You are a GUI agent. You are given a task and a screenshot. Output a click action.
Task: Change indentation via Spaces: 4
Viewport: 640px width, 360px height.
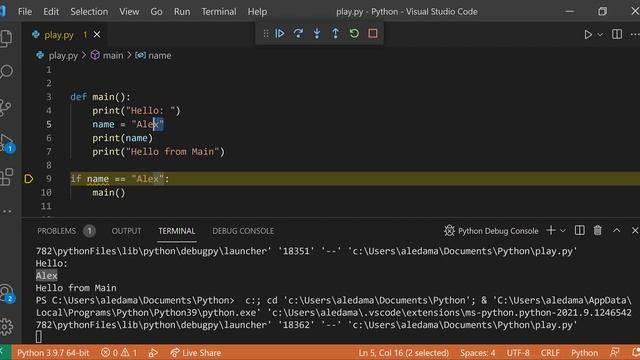(x=478, y=353)
